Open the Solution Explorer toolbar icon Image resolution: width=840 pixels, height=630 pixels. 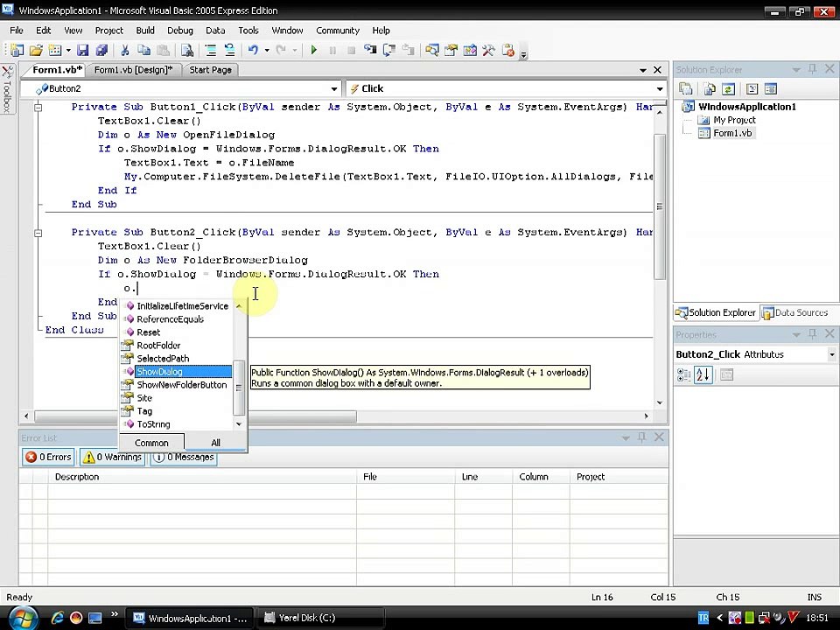click(x=431, y=51)
